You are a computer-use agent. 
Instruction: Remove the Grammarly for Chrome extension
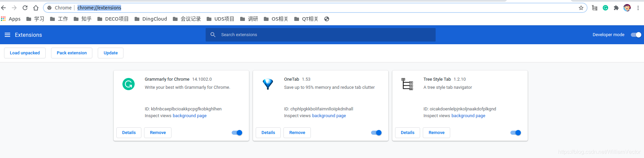click(x=158, y=133)
